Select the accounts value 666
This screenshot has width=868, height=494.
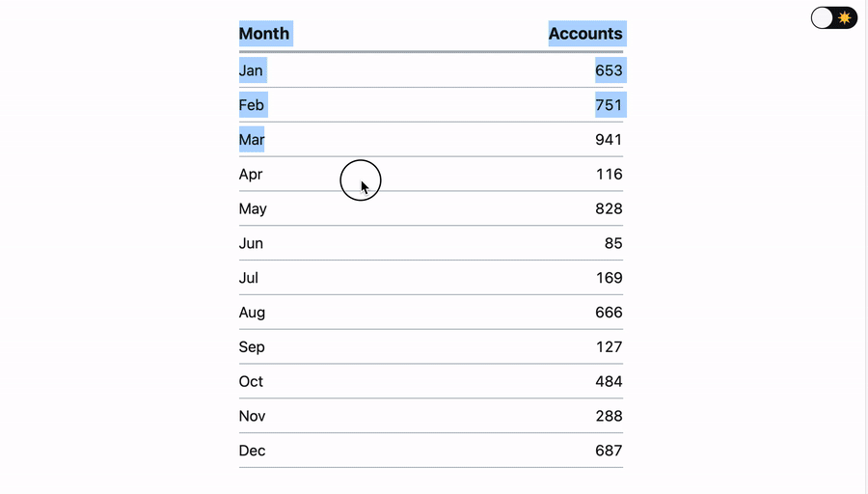[x=609, y=313]
